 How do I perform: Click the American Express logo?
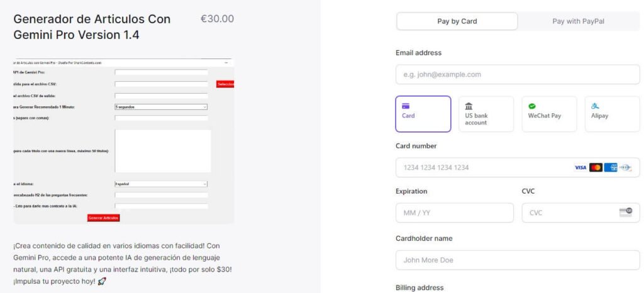click(610, 167)
